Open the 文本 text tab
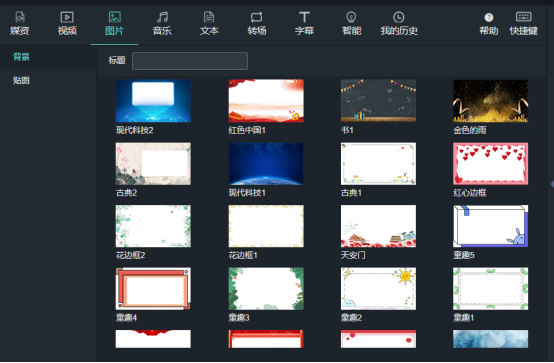This screenshot has width=554, height=363. (x=209, y=23)
